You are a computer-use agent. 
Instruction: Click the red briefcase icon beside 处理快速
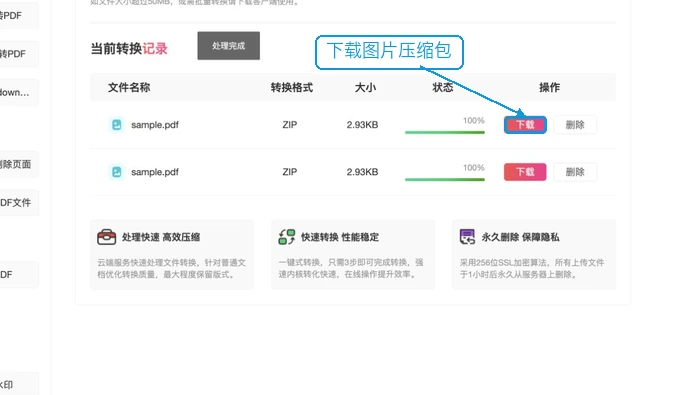(106, 237)
